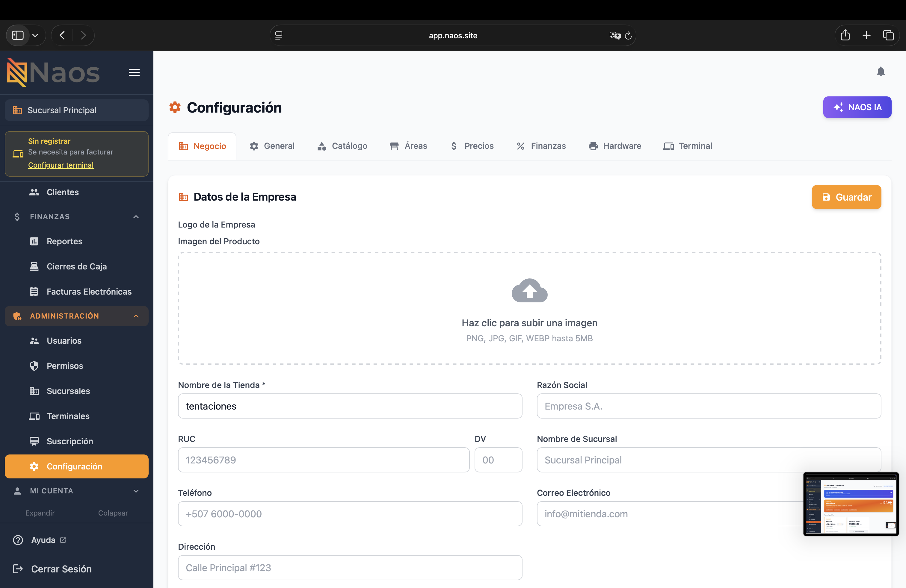Open a new browser tab with plus icon
This screenshot has width=906, height=588.
(866, 35)
